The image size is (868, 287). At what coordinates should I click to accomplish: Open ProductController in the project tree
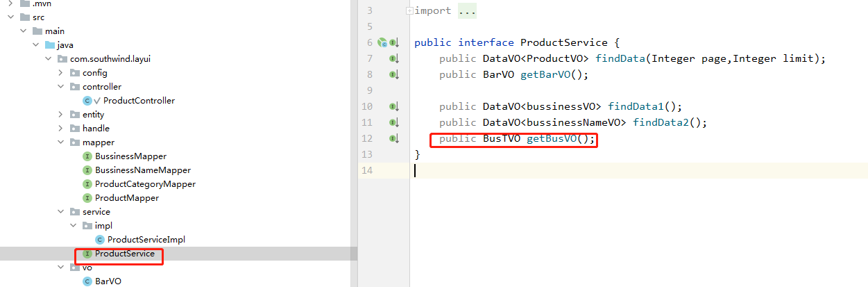pyautogui.click(x=139, y=101)
